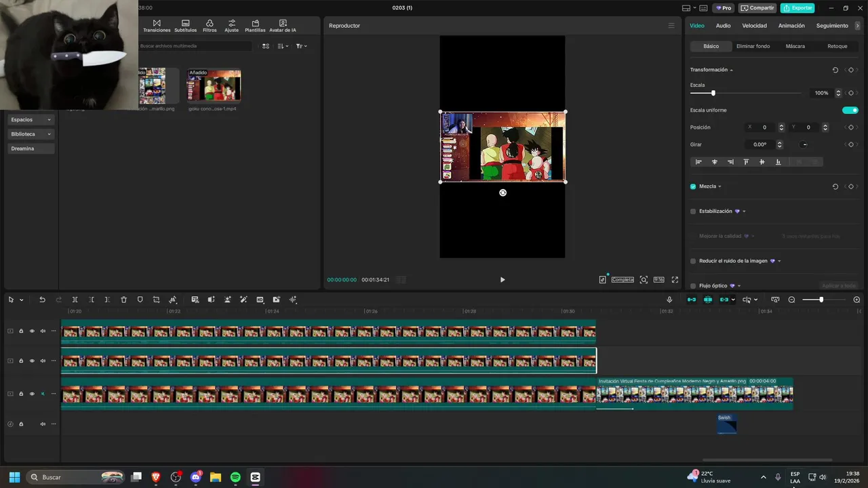Click the player zoom-to-fit scan icon
The image size is (868, 488).
644,279
